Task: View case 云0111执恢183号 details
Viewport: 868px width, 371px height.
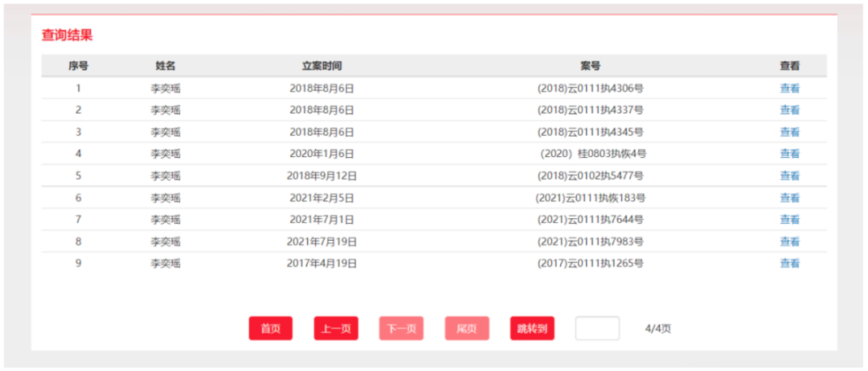Action: point(789,198)
